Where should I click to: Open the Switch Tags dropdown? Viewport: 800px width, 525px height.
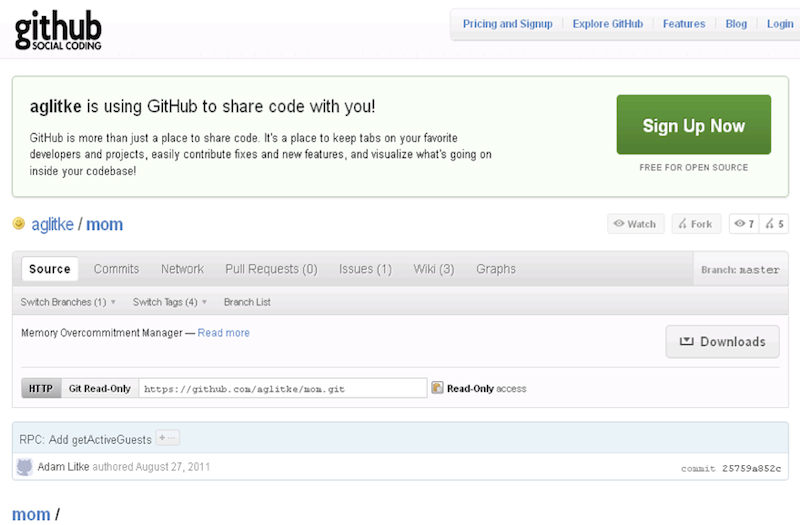(169, 302)
